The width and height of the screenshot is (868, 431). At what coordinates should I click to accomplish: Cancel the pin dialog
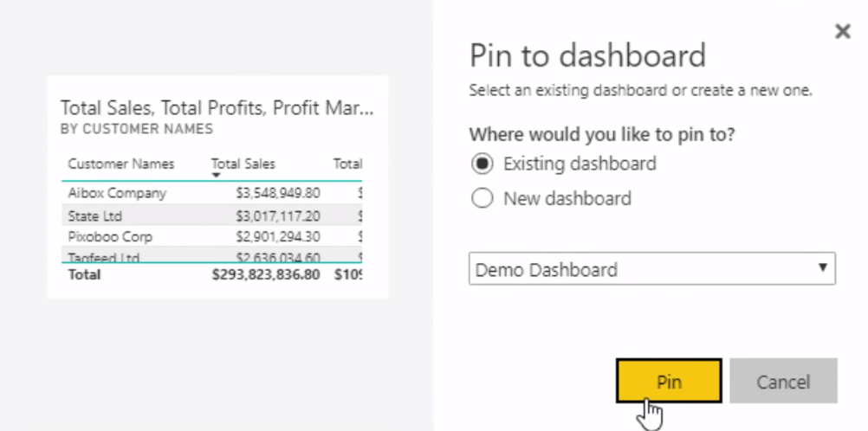click(783, 381)
